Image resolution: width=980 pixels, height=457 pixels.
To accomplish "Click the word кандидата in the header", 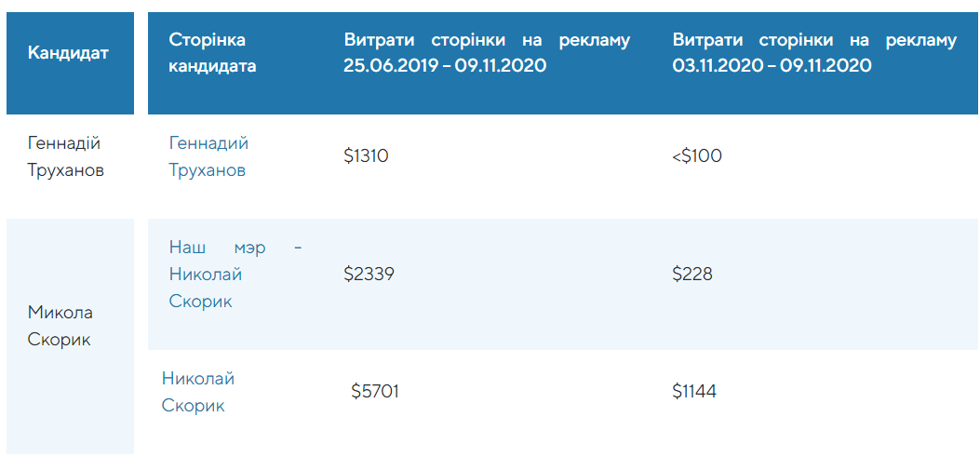I will click(x=212, y=66).
